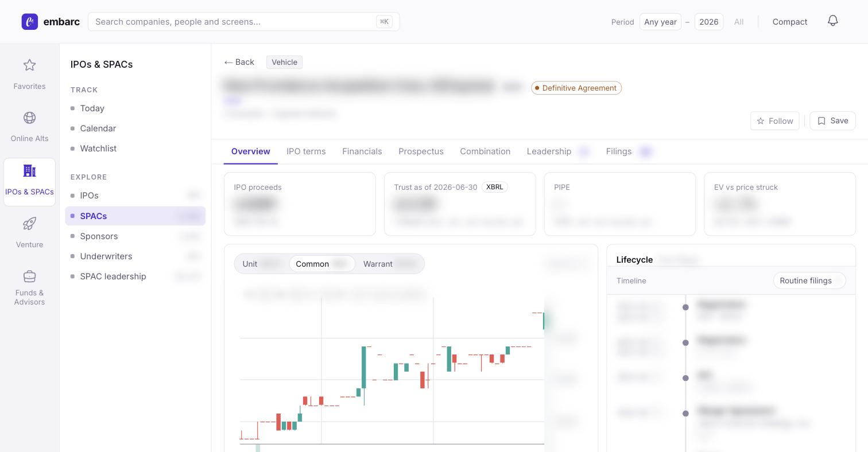Screen dimensions: 868x452
Task: Click the XBRL badge on Trust card
Action: [x=494, y=187]
